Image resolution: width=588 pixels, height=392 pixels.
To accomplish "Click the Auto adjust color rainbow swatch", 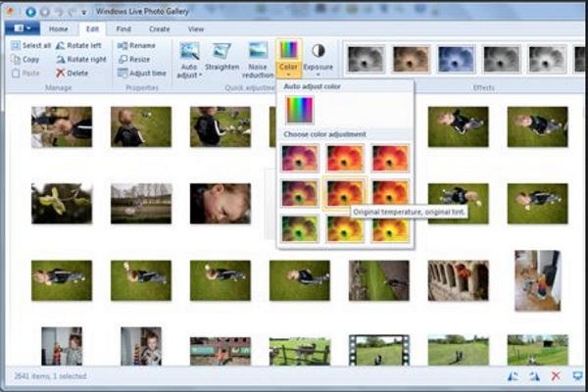I will pos(300,110).
